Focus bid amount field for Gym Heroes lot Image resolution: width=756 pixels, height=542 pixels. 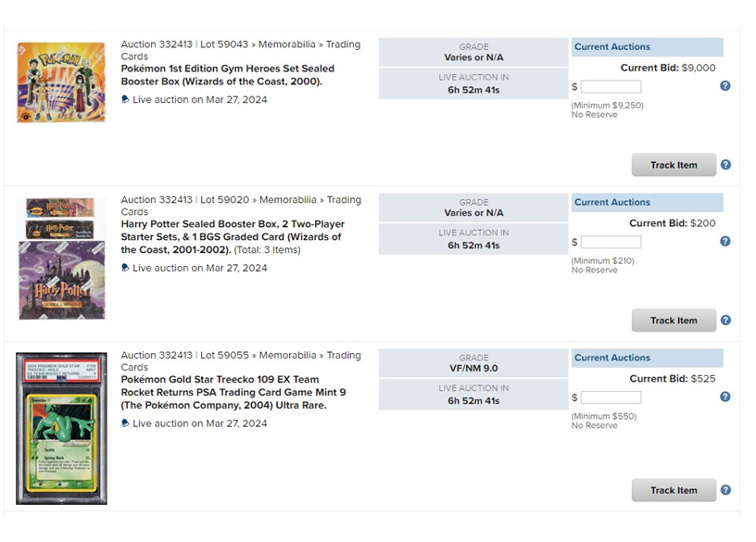click(x=611, y=87)
